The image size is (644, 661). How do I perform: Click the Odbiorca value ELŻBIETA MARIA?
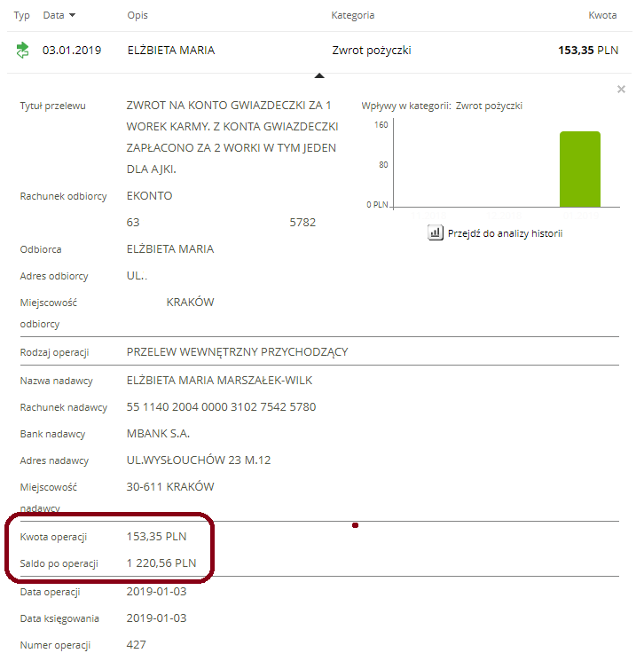click(170, 249)
